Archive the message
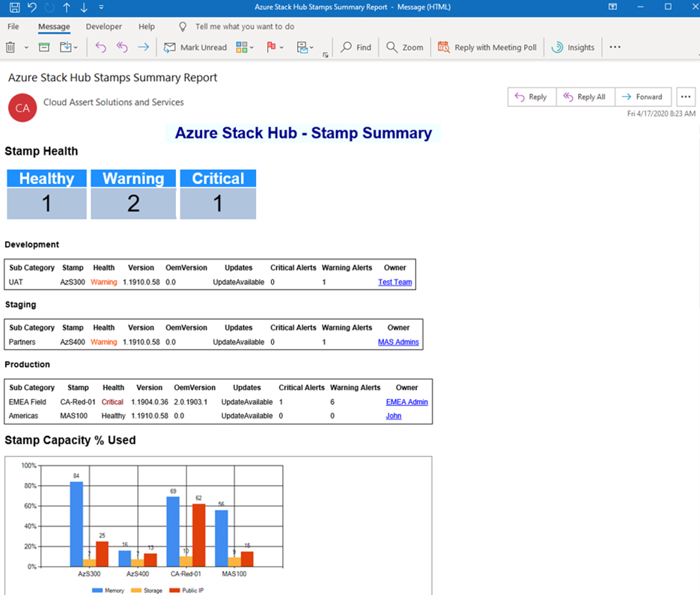This screenshot has width=700, height=595. click(x=43, y=47)
